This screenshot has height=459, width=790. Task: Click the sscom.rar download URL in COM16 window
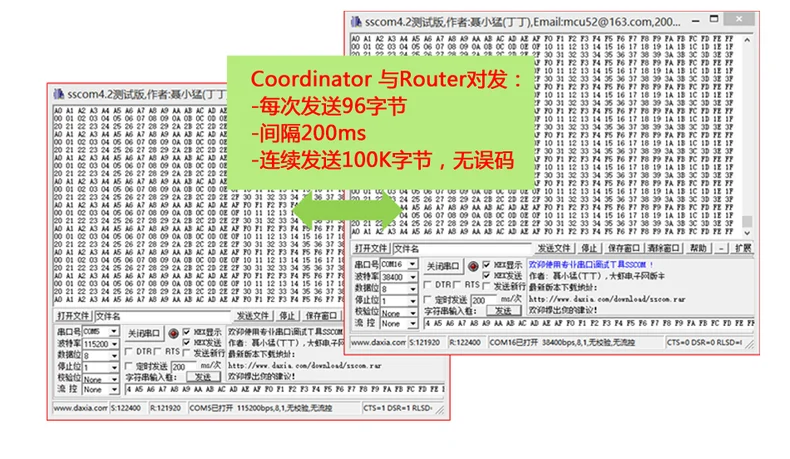607,299
